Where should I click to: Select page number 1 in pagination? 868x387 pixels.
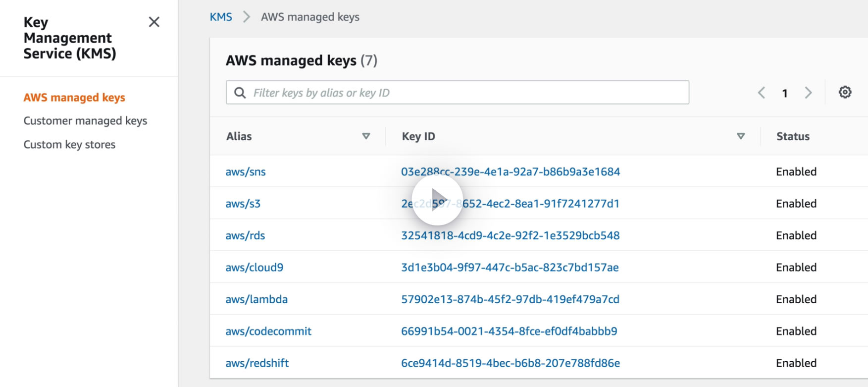point(785,93)
